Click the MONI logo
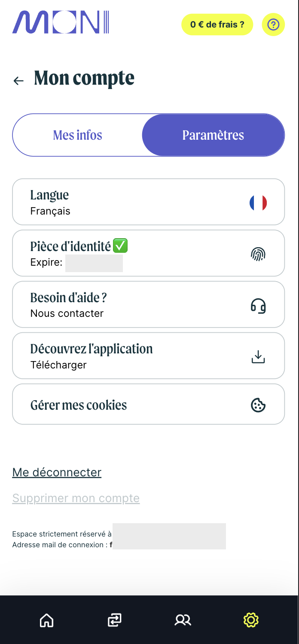This screenshot has width=299, height=644. [x=61, y=23]
